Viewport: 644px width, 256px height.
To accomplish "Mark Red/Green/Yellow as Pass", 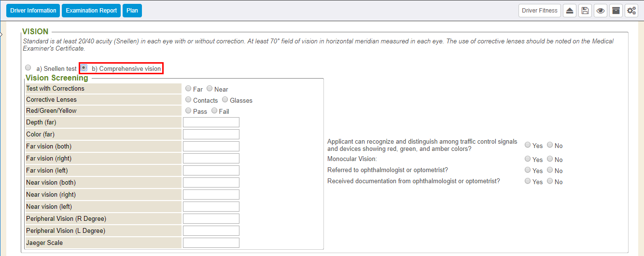I will tap(188, 111).
